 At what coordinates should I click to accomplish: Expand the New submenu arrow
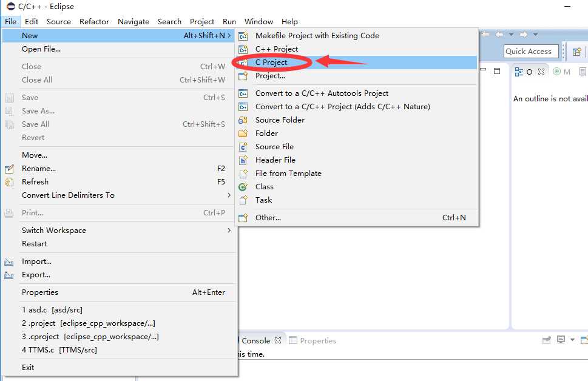[229, 36]
